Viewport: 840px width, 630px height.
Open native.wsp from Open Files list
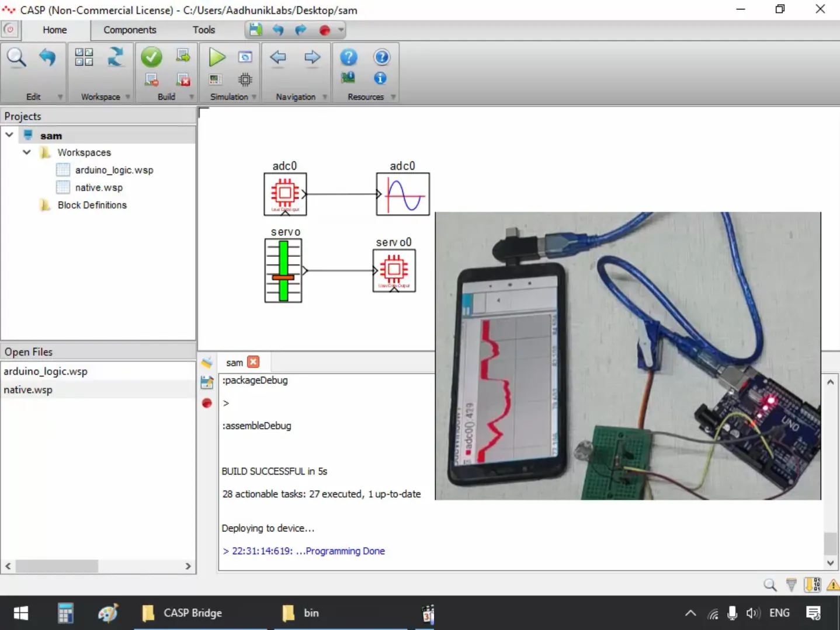[27, 389]
